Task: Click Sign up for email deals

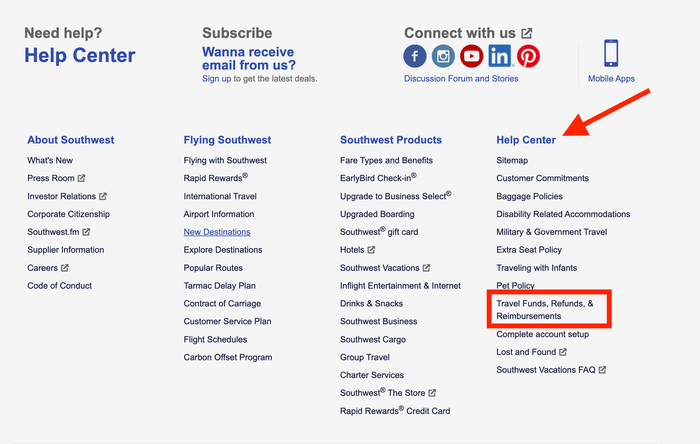Action: point(217,79)
